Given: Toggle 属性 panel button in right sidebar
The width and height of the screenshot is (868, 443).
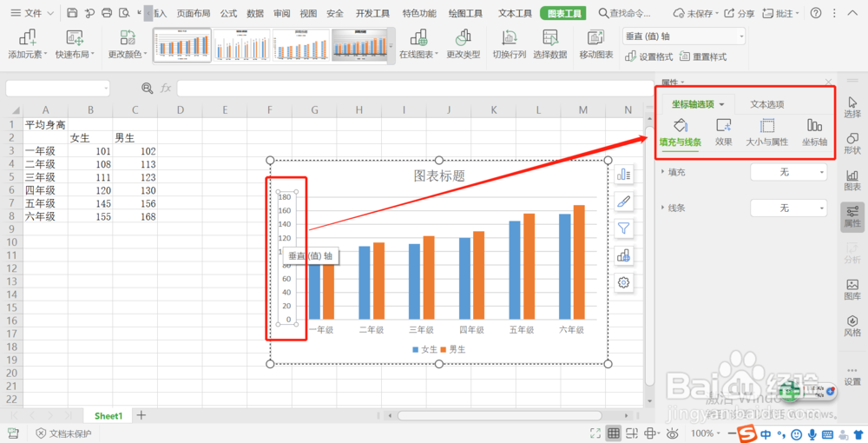Looking at the screenshot, I should click(852, 216).
